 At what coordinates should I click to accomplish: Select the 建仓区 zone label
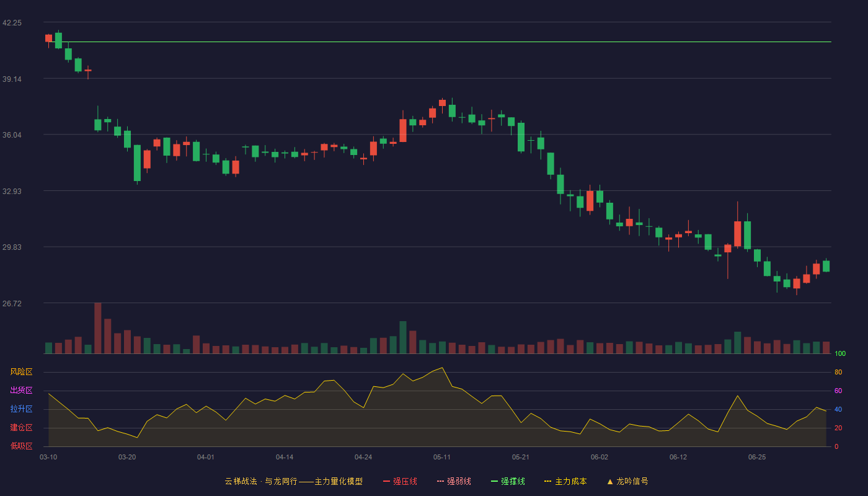21,428
